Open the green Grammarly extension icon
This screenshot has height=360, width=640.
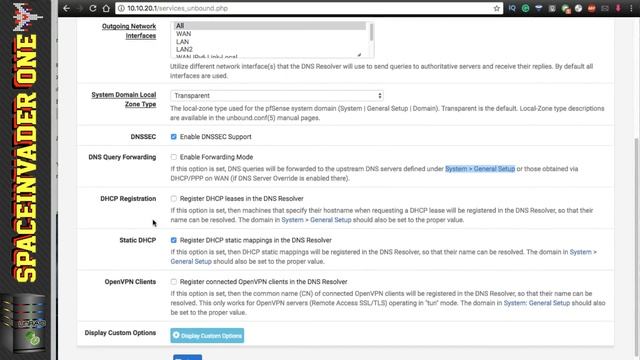[525, 8]
